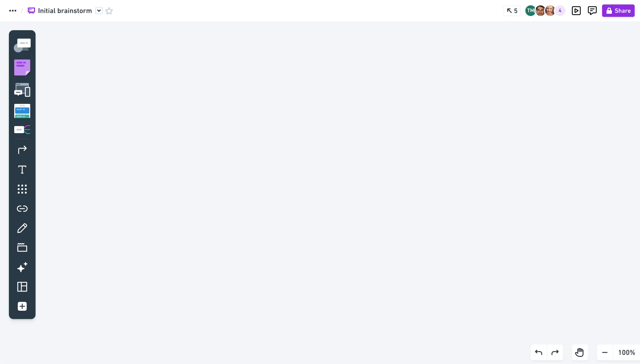Open the three-dots breadcrumb menu
640x364 pixels.
pyautogui.click(x=13, y=11)
